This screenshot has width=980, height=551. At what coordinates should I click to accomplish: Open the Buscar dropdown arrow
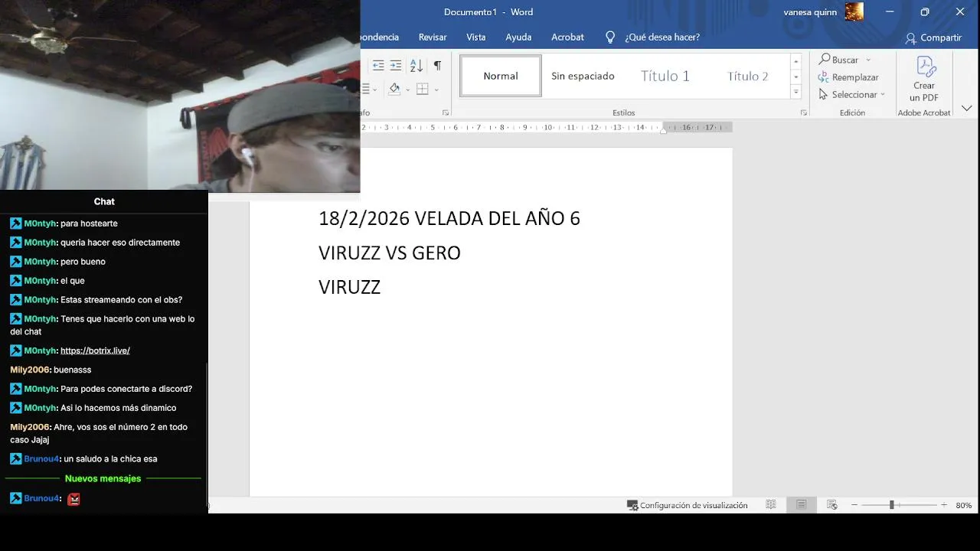pyautogui.click(x=868, y=60)
